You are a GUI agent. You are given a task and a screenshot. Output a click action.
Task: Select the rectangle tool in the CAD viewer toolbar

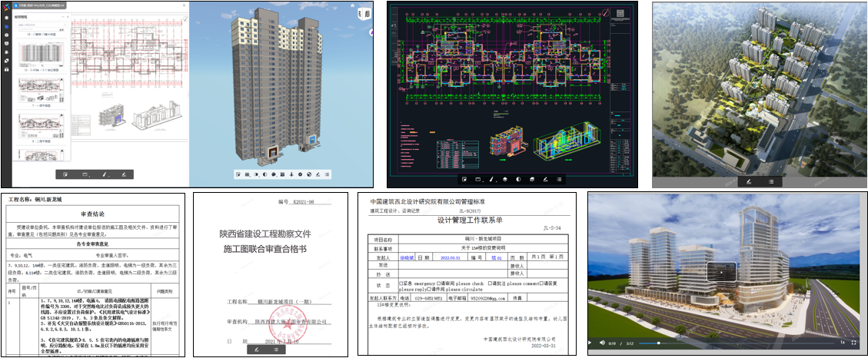click(x=477, y=179)
